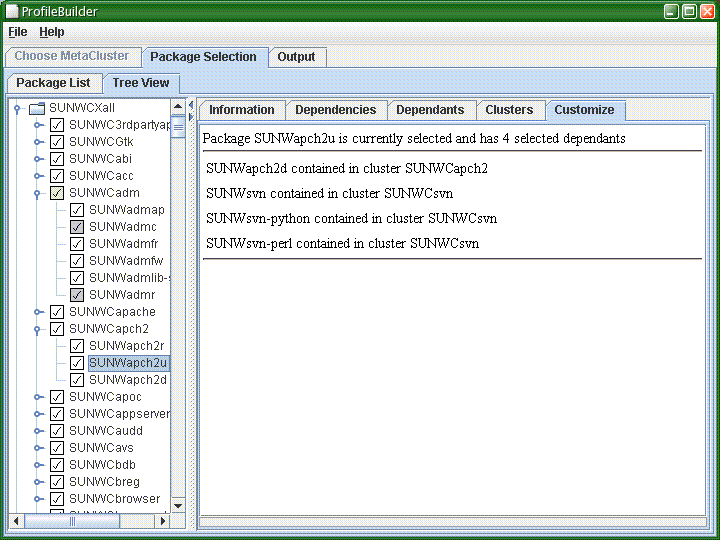Click the tree scroll left arrow
The image size is (720, 540).
tap(16, 521)
